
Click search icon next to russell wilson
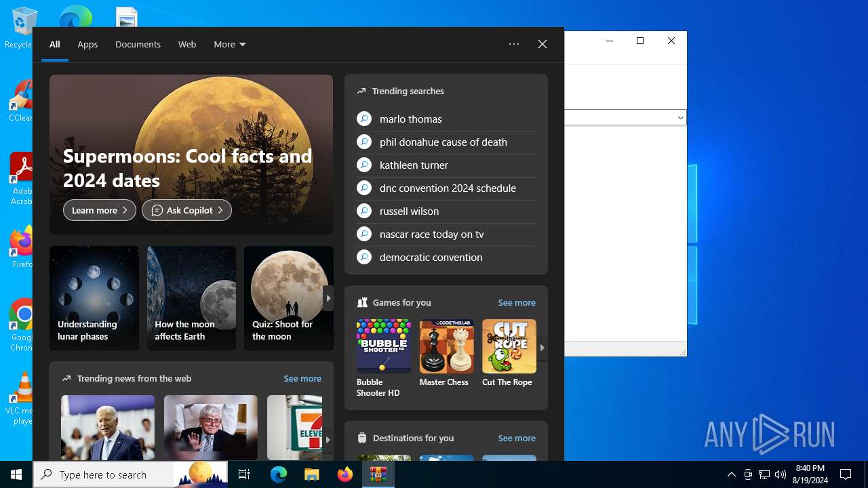[x=364, y=211]
